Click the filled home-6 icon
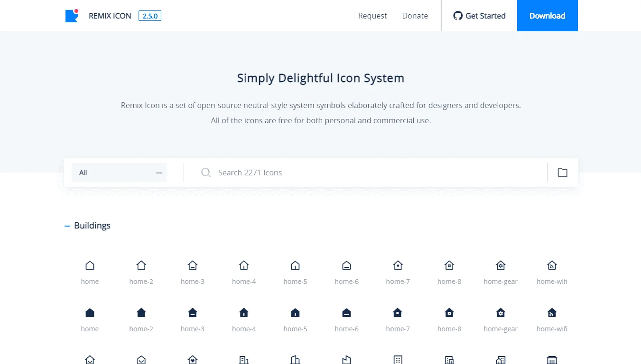The height and width of the screenshot is (364, 641). (346, 312)
